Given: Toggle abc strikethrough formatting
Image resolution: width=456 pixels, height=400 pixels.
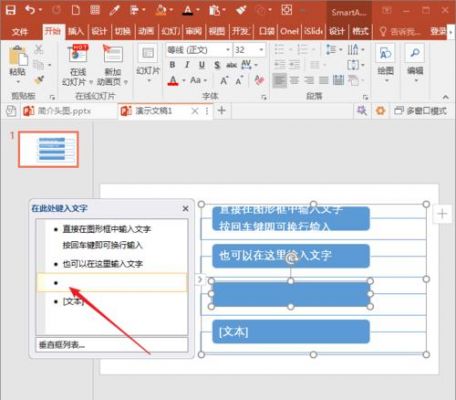Looking at the screenshot, I should pos(232,65).
